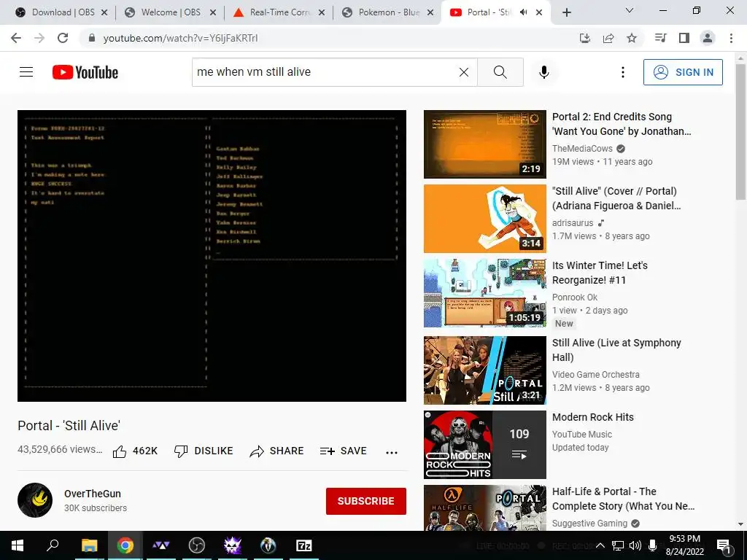Open File Explorer from taskbar

coord(89,545)
